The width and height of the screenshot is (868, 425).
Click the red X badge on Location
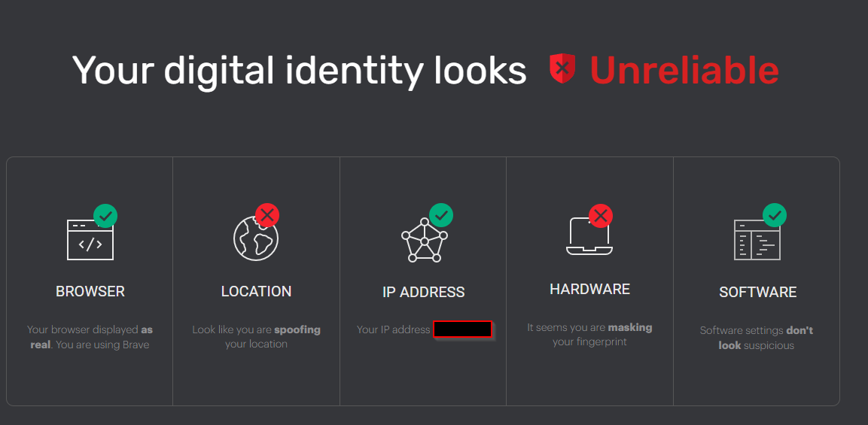tap(267, 215)
